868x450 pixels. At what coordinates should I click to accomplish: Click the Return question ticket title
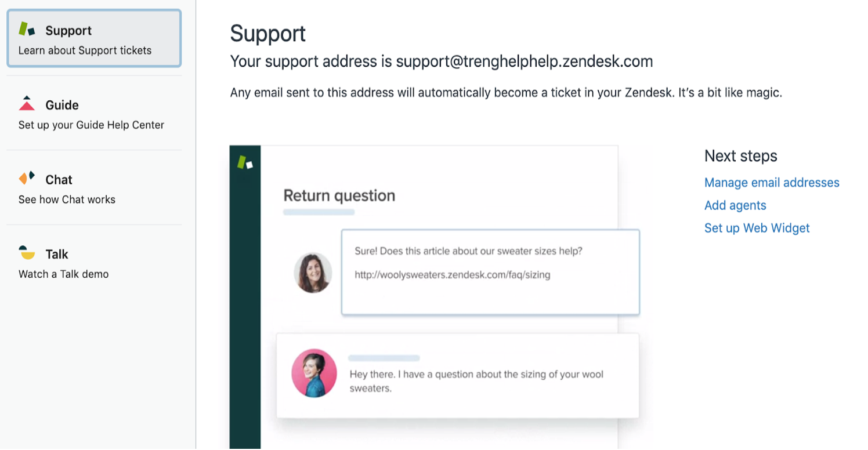[x=339, y=195]
